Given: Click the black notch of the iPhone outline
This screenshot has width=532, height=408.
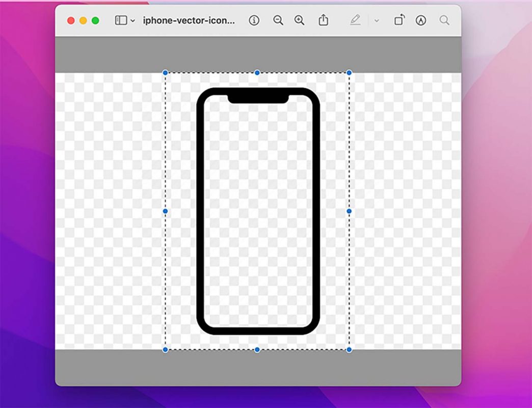Looking at the screenshot, I should [258, 97].
